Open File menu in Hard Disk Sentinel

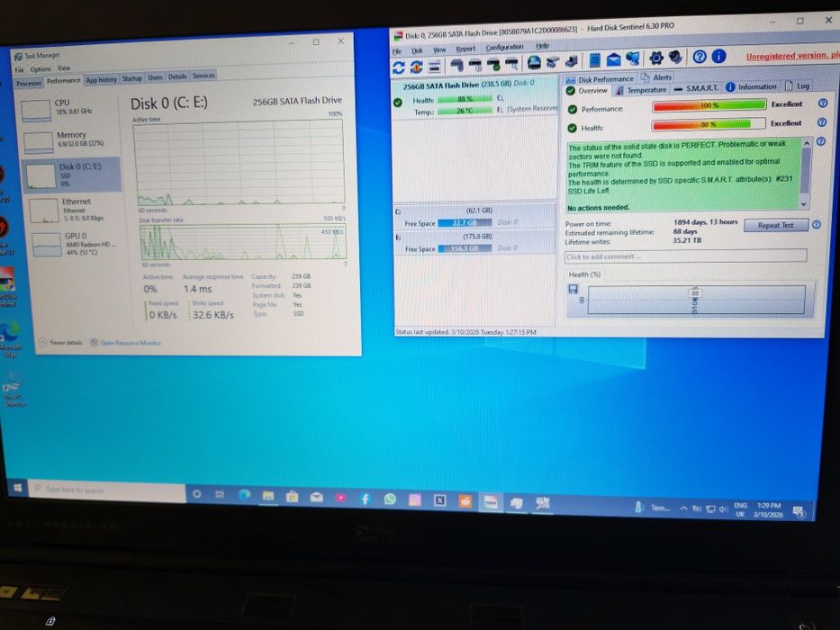tap(397, 51)
